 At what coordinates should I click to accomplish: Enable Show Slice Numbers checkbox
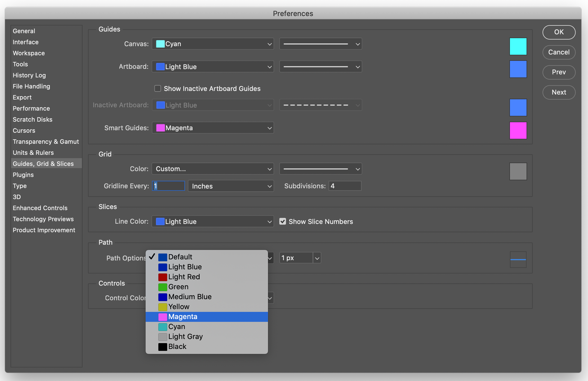(x=282, y=221)
